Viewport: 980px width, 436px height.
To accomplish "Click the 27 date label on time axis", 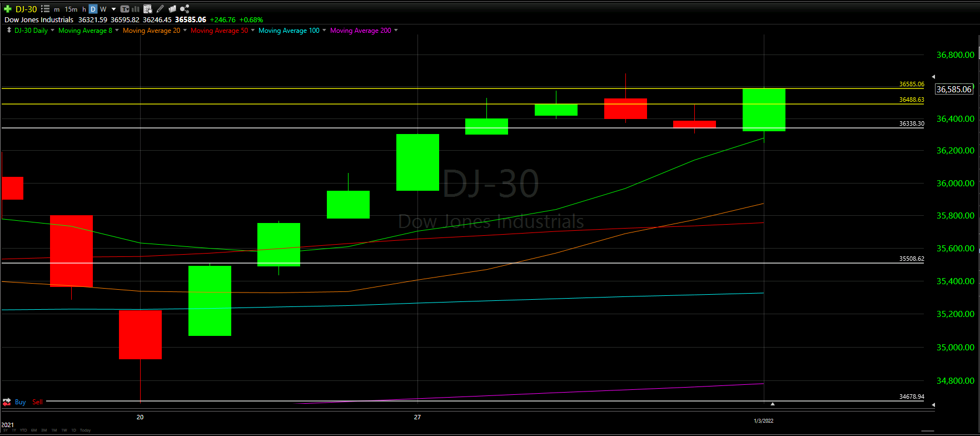I will pos(417,417).
